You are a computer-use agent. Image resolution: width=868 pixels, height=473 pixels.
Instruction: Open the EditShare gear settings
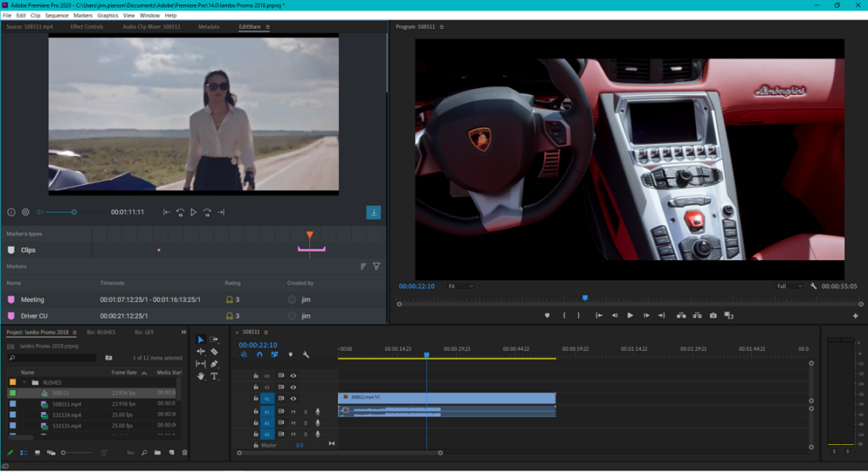[25, 212]
